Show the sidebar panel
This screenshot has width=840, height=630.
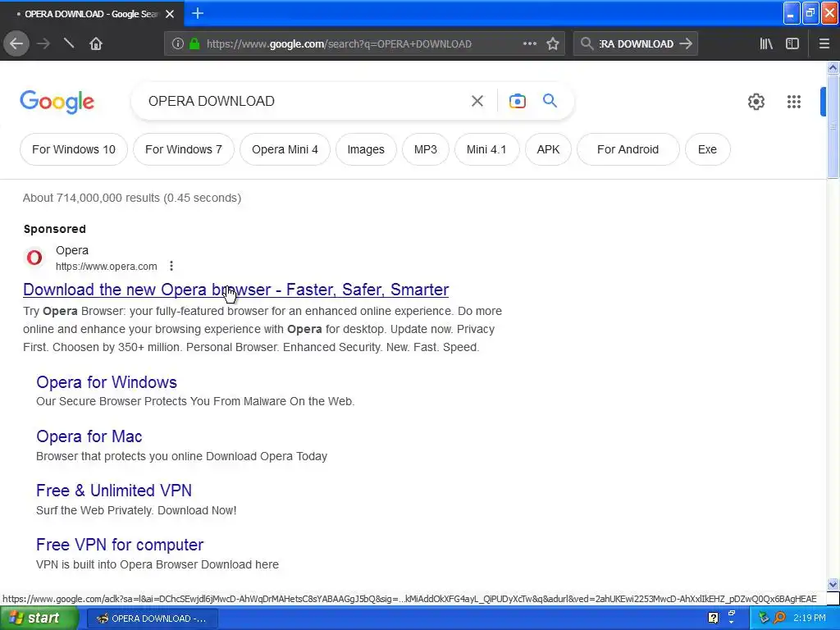[x=792, y=44]
